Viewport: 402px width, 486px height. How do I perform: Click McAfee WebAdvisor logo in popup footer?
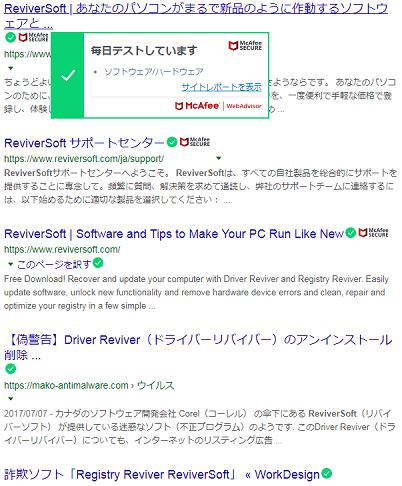[x=218, y=106]
